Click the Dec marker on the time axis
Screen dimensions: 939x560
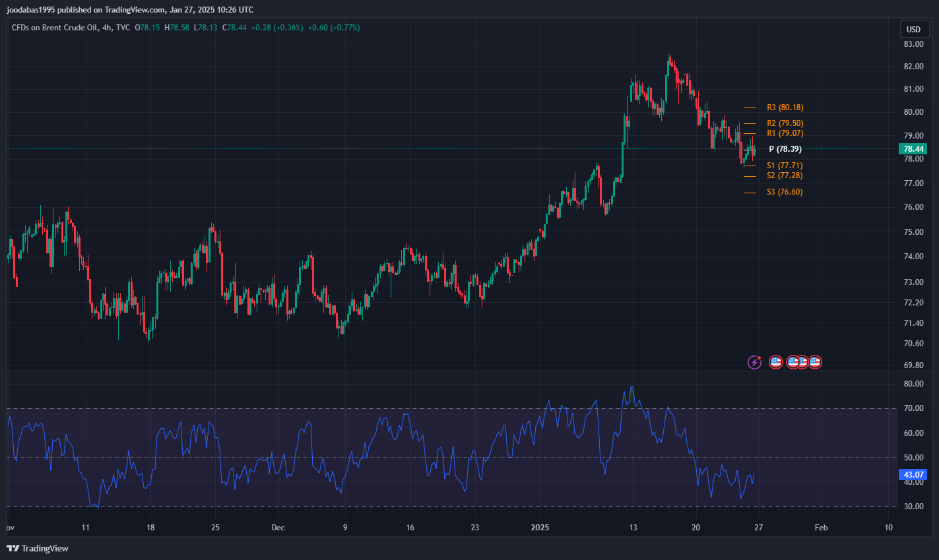(x=278, y=528)
